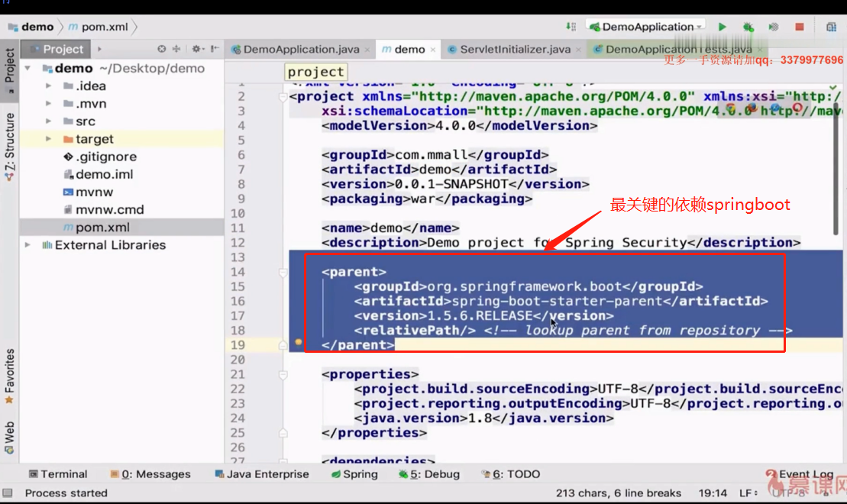
Task: Click demo in the navigation breadcrumb
Action: tap(31, 27)
